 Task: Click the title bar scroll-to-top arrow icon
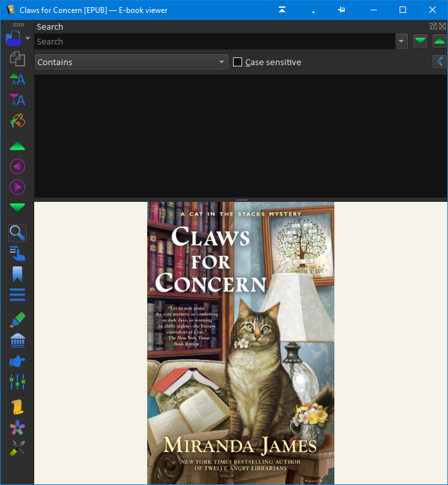click(282, 10)
